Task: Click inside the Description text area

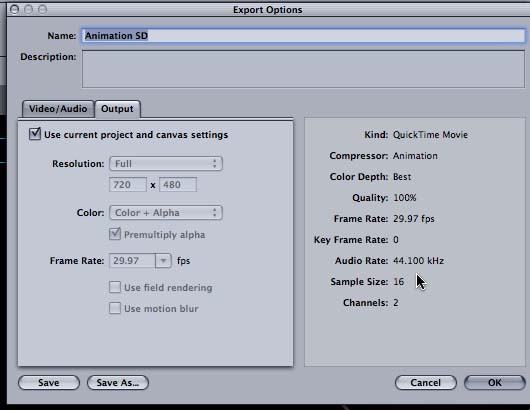Action: [304, 69]
